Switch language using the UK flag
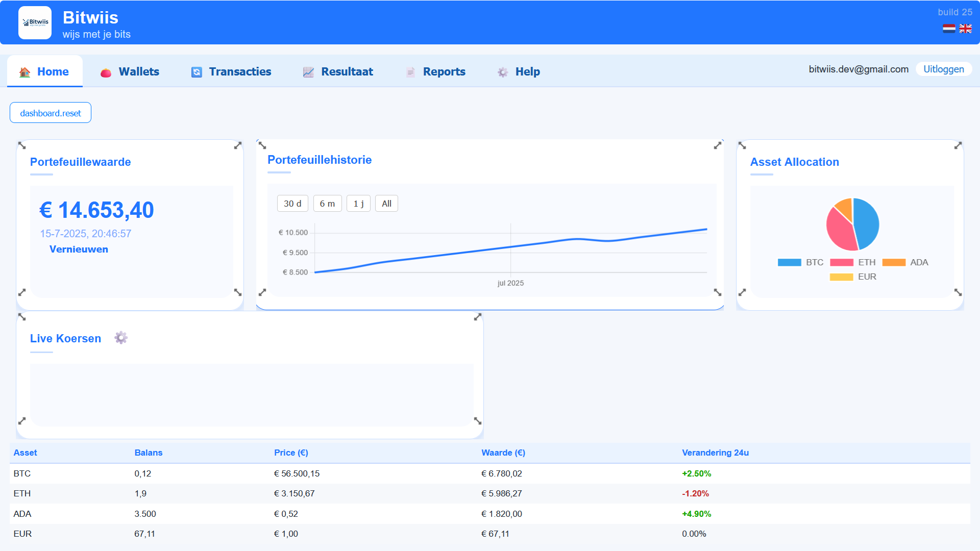 tap(965, 29)
